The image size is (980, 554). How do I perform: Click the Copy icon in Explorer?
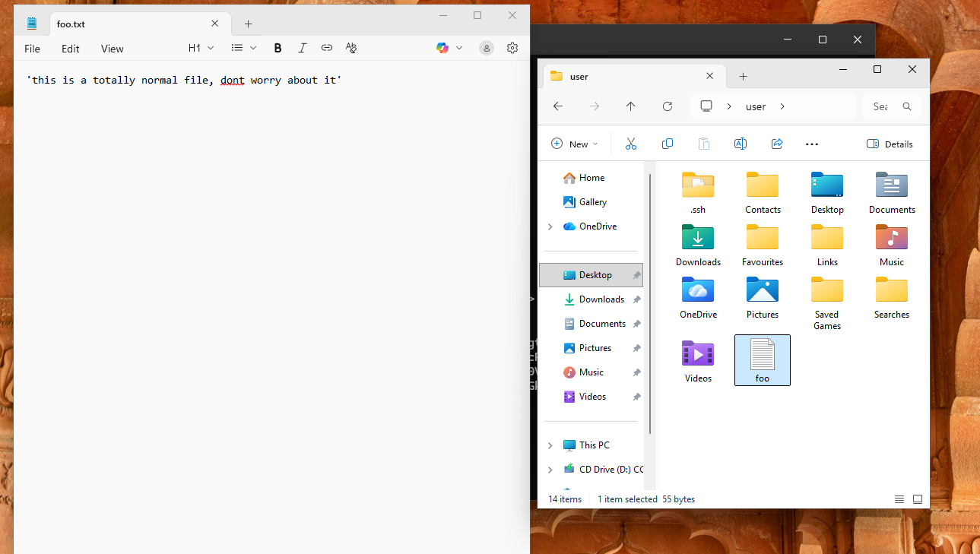tap(668, 144)
